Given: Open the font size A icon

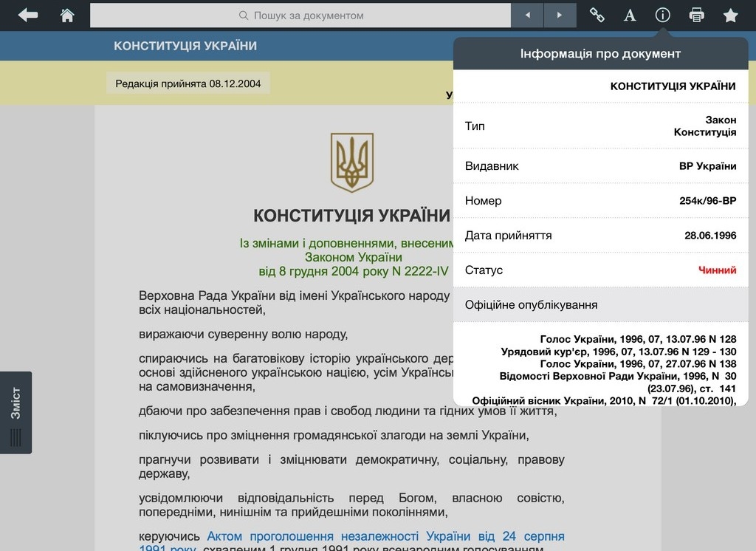Looking at the screenshot, I should point(630,16).
